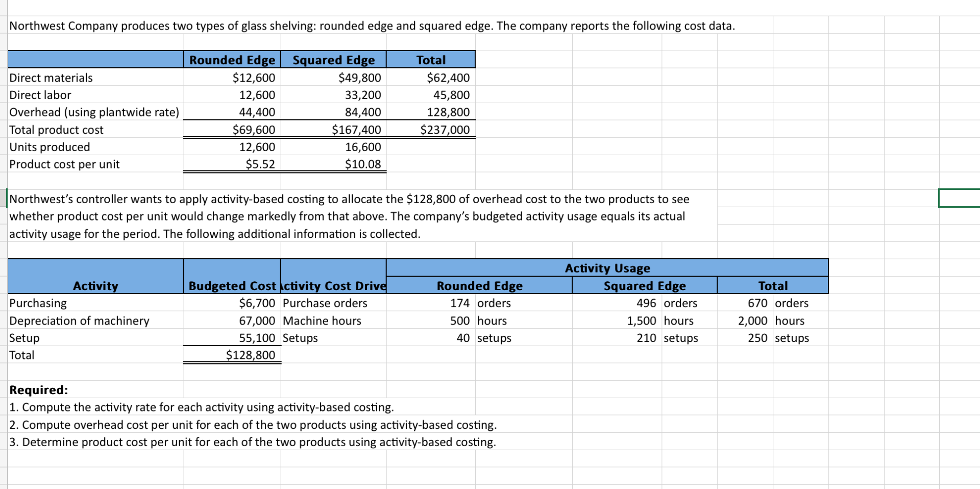Click the Total product cost label cell
Viewport: 980px width, 489px height.
tap(56, 130)
